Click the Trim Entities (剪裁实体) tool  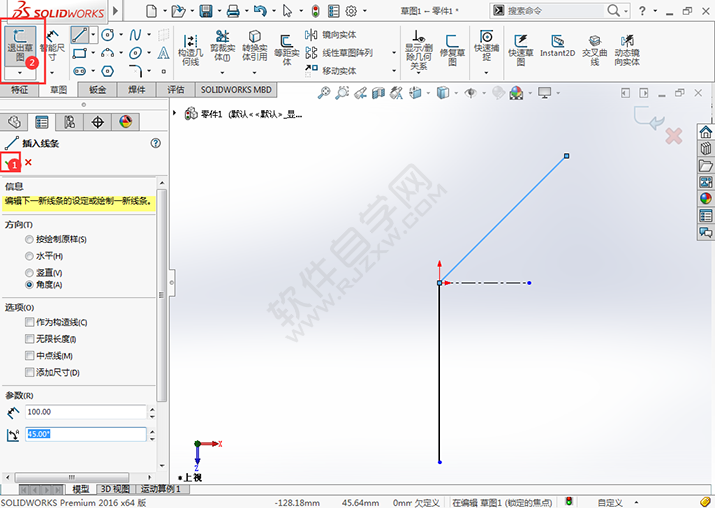tap(223, 46)
